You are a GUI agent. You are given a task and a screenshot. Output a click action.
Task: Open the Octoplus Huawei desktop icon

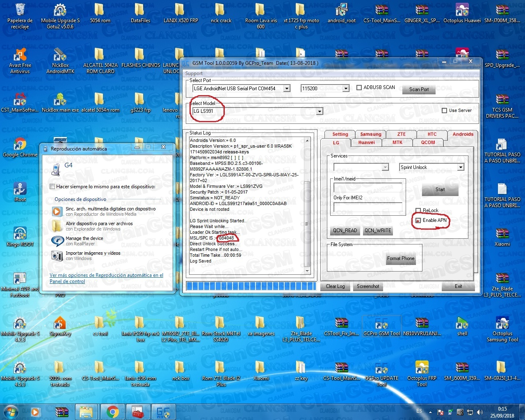pyautogui.click(x=462, y=14)
